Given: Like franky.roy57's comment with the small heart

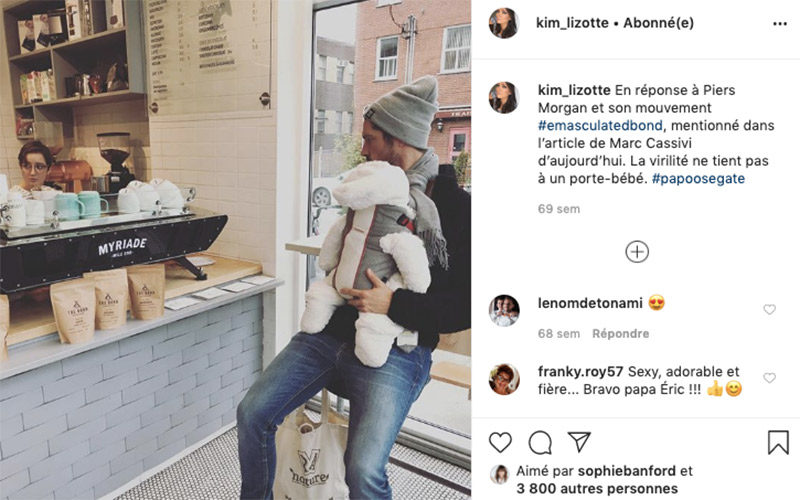Looking at the screenshot, I should pyautogui.click(x=769, y=378).
